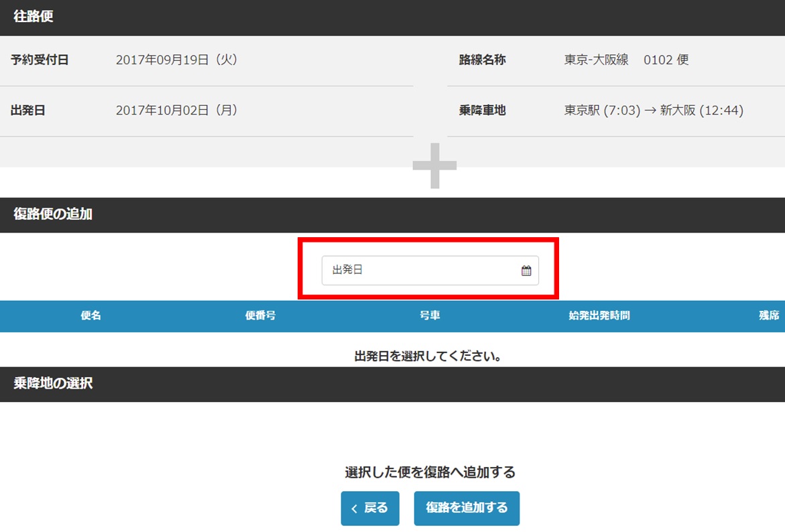This screenshot has height=532, width=785.
Task: Click the 乗降地の選択 section header
Action: (x=53, y=384)
